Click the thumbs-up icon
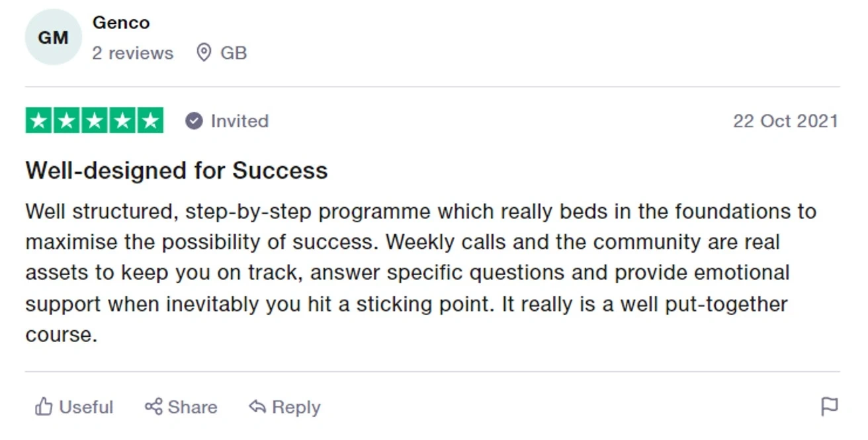Screen dimensions: 868x440 [x=44, y=407]
